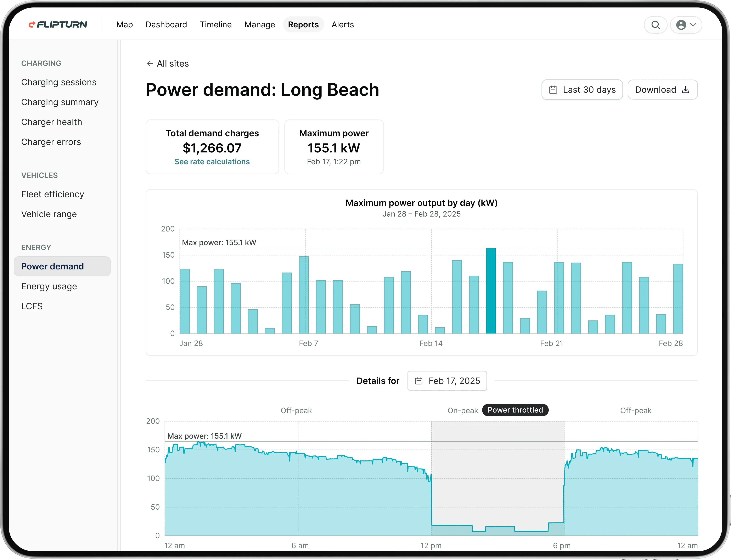Viewport: 731px width, 560px height.
Task: Switch to the Reports tab
Action: 303,24
